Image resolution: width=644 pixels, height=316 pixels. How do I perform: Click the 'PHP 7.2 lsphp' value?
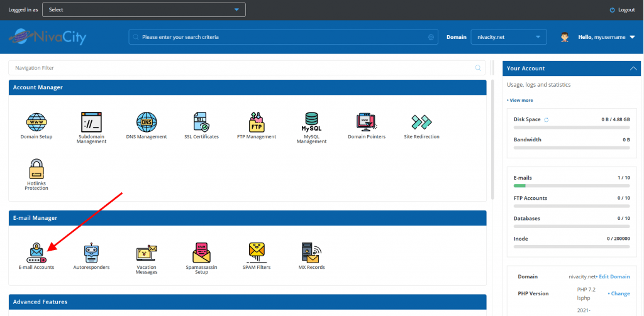[x=586, y=294]
